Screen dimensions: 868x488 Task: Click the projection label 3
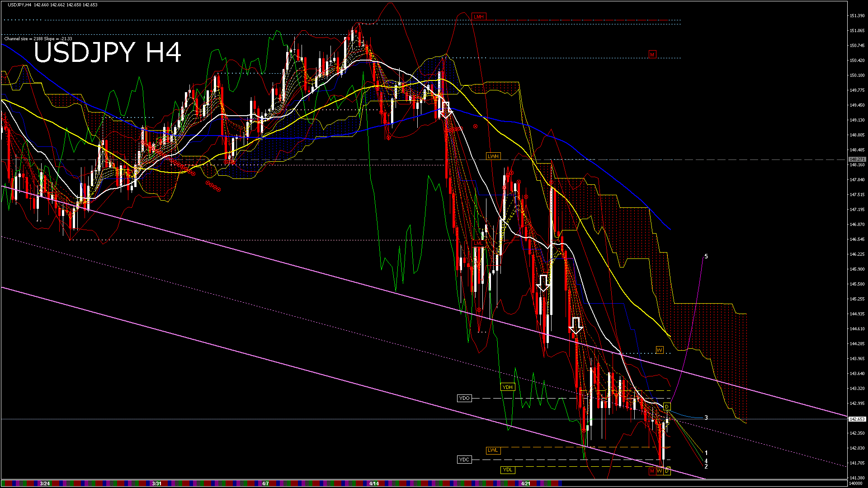(x=706, y=418)
